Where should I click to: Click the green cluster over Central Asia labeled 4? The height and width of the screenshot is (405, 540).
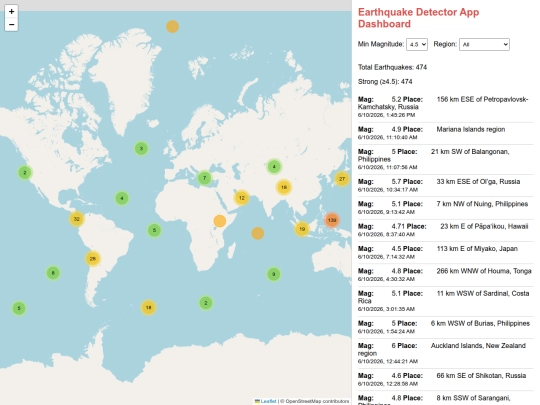(x=274, y=167)
